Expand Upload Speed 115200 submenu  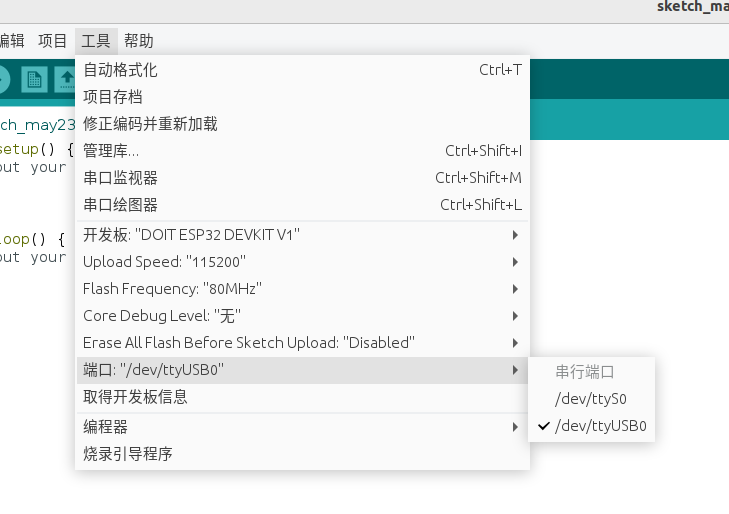tap(302, 262)
